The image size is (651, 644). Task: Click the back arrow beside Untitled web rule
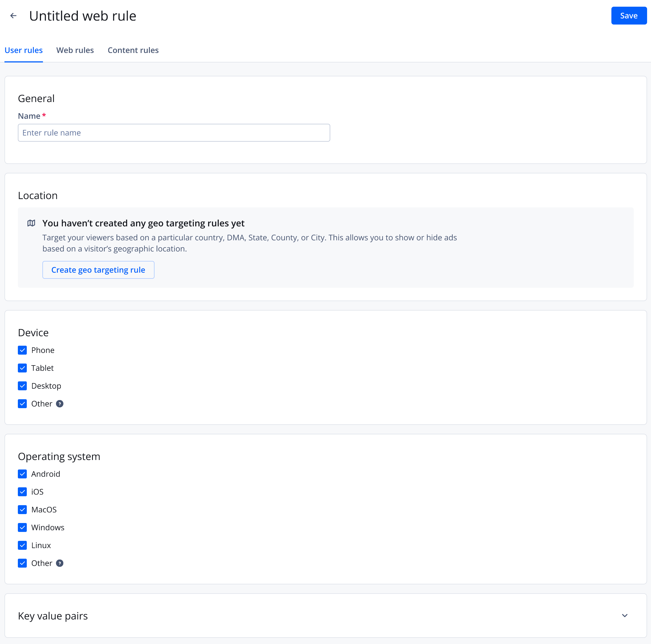(13, 16)
